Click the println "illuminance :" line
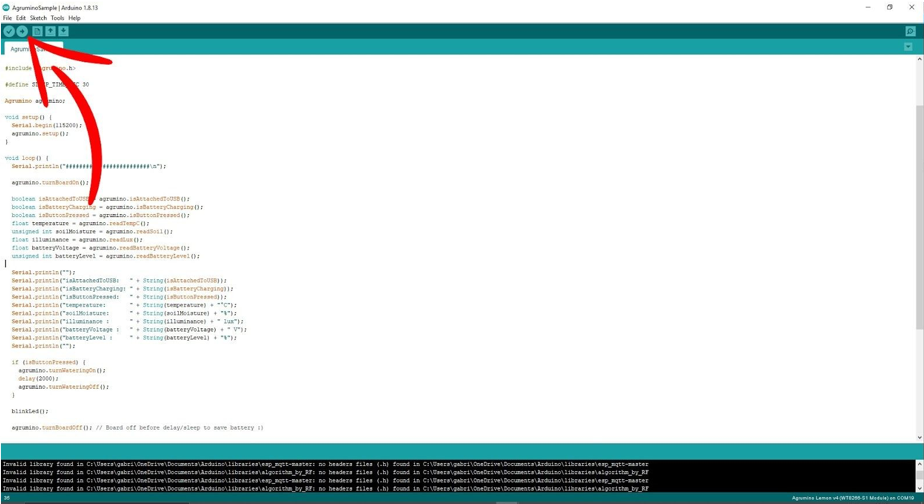Viewport: 924px width, 504px height. [127, 322]
